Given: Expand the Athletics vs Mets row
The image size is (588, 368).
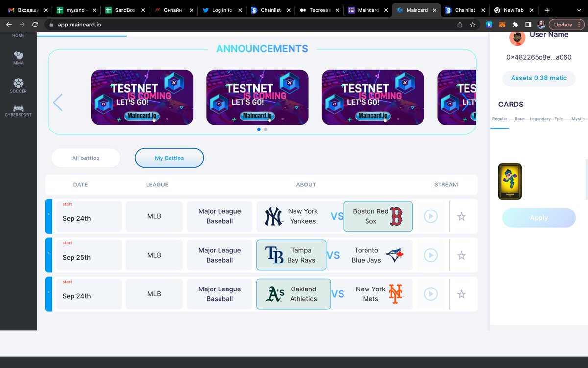Looking at the screenshot, I should [49, 293].
